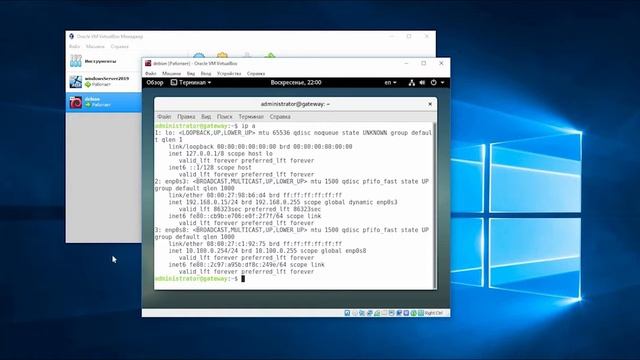The width and height of the screenshot is (640, 360).
Task: Open terminal Файл menu
Action: pos(164,117)
